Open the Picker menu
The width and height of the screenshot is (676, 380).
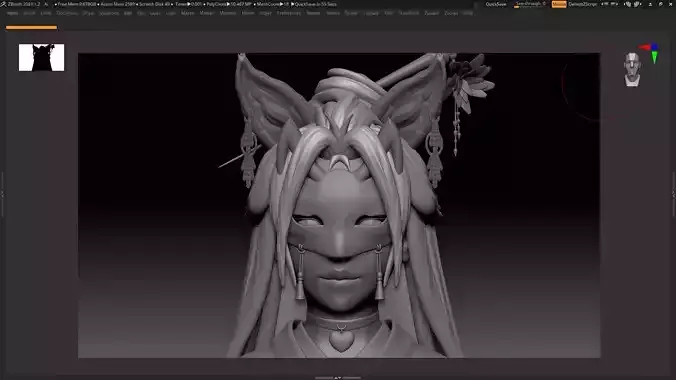point(266,13)
